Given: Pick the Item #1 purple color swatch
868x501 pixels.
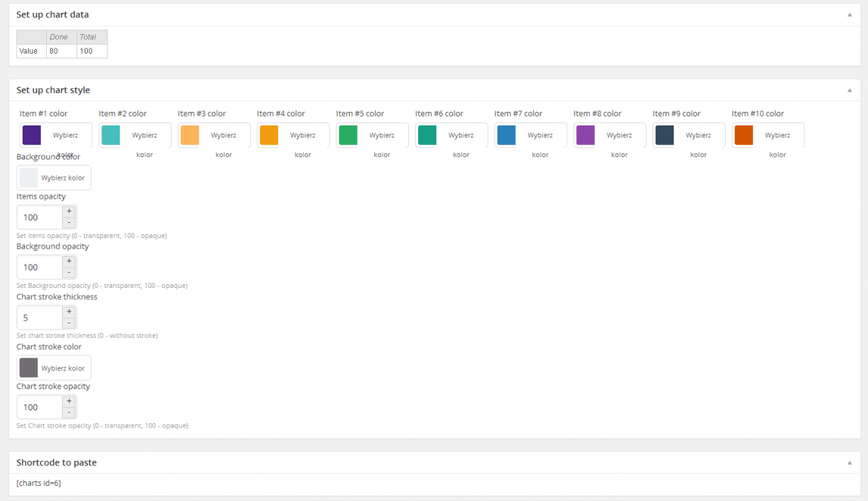Looking at the screenshot, I should (x=32, y=135).
